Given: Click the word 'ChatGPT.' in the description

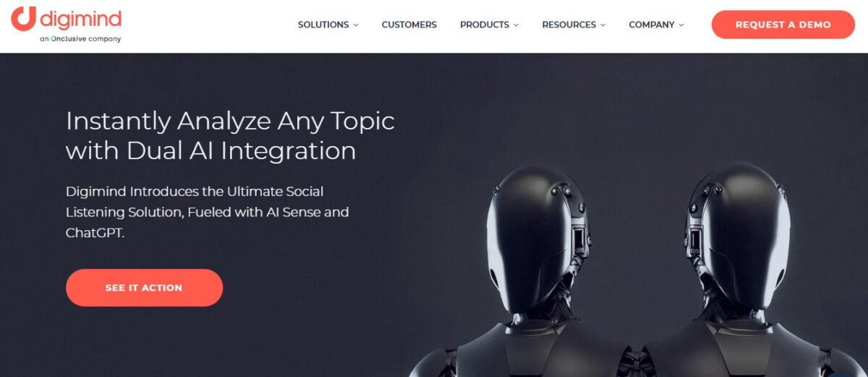Looking at the screenshot, I should 95,233.
